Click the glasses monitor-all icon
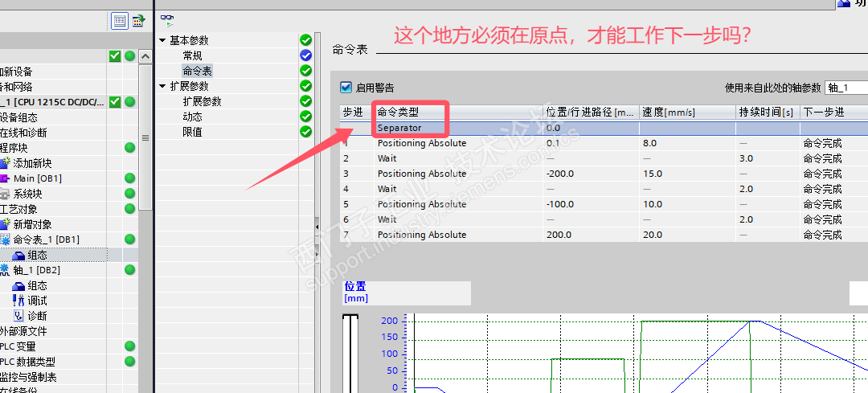The image size is (868, 393). point(167,21)
